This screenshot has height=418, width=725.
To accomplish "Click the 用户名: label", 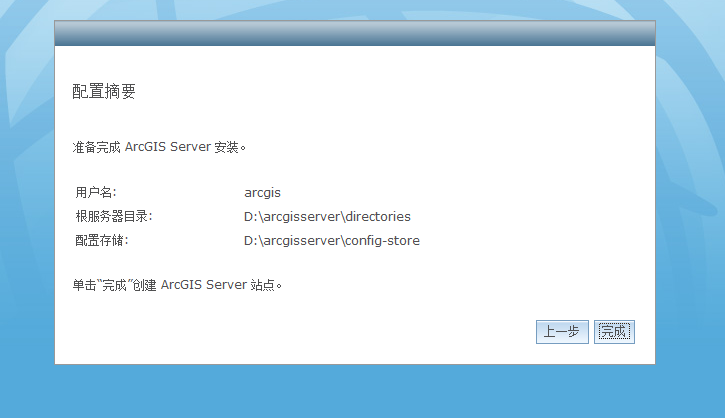I will click(x=96, y=192).
